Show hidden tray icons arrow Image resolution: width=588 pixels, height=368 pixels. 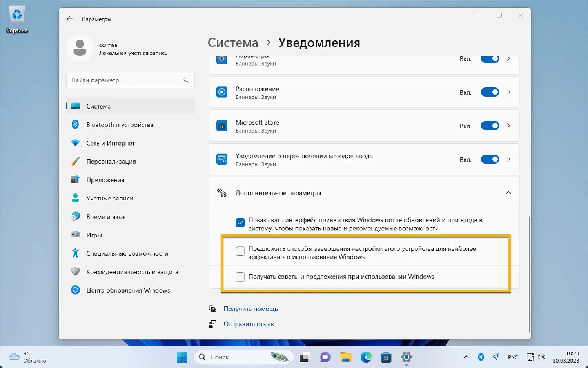coord(466,357)
